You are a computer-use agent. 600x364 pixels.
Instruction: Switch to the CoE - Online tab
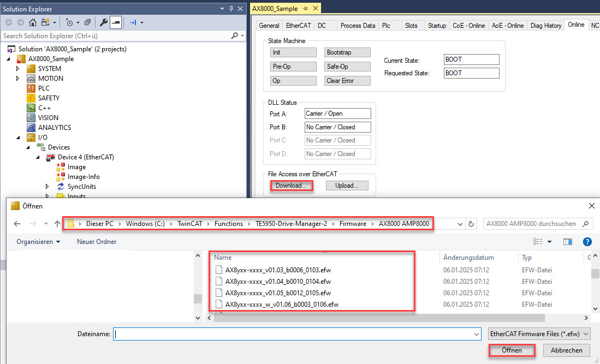pos(469,25)
